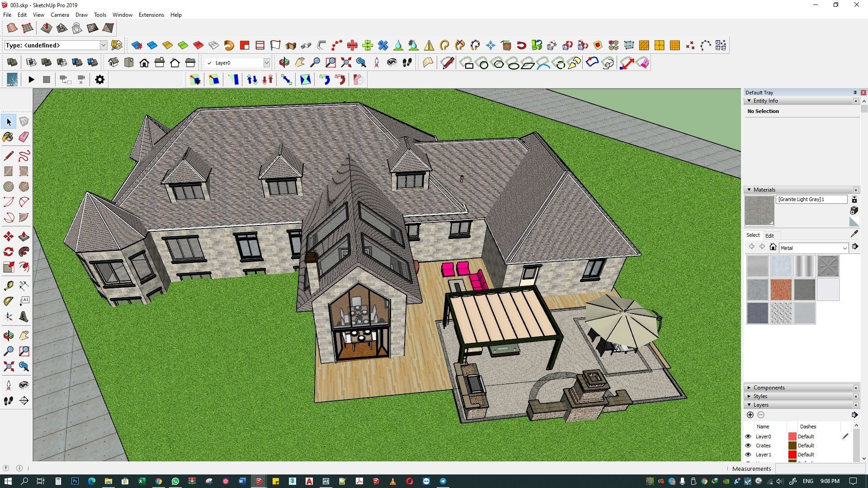Start the Lumion LiveSync play button
This screenshot has width=868, height=488.
click(31, 80)
